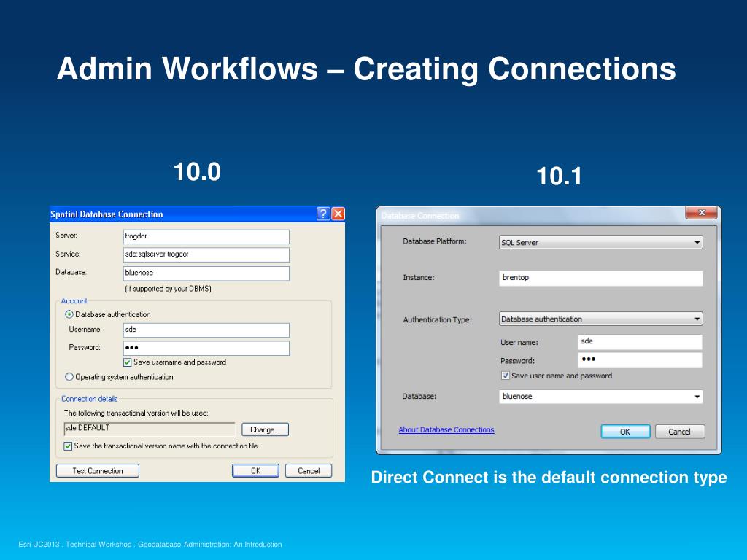This screenshot has height=560, width=747.
Task: Click the User name field in the 10.1 dialog
Action: pos(640,342)
